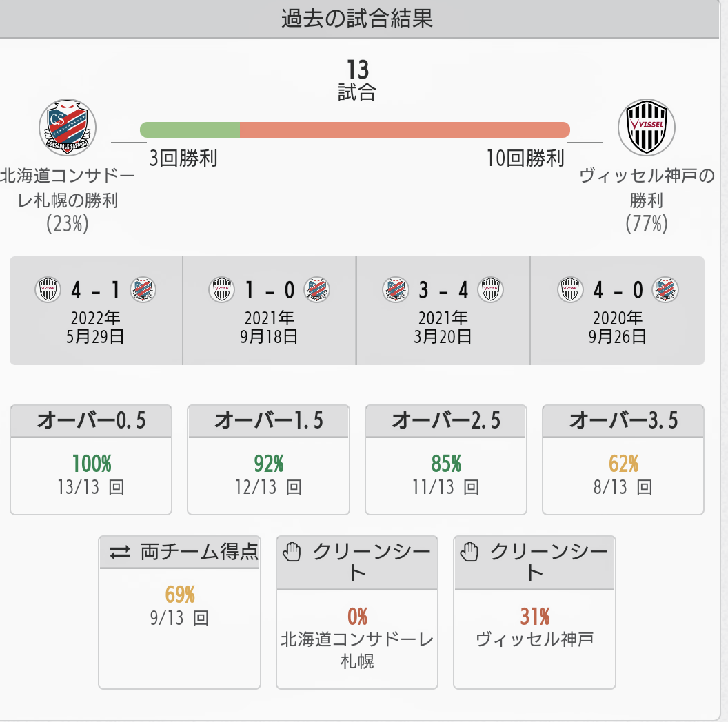Image resolution: width=728 pixels, height=722 pixels.
Task: Click the green Sapporo wins bar segment
Action: pyautogui.click(x=190, y=130)
